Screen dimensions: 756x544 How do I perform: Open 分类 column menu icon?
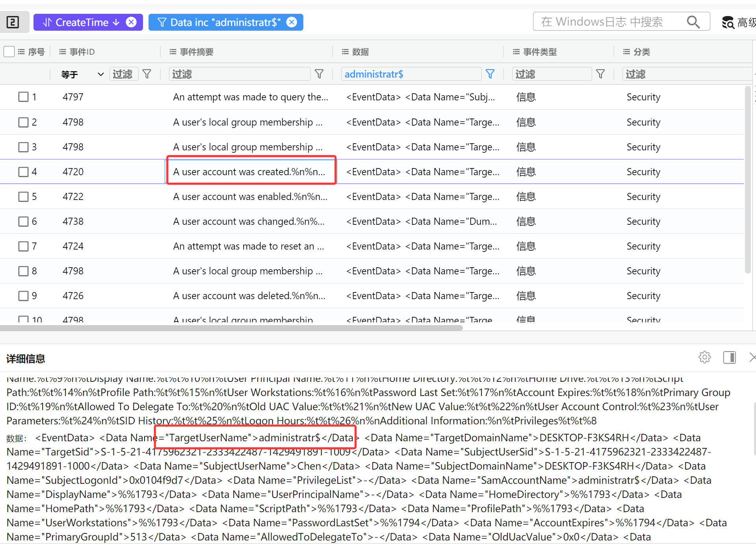[x=626, y=52]
